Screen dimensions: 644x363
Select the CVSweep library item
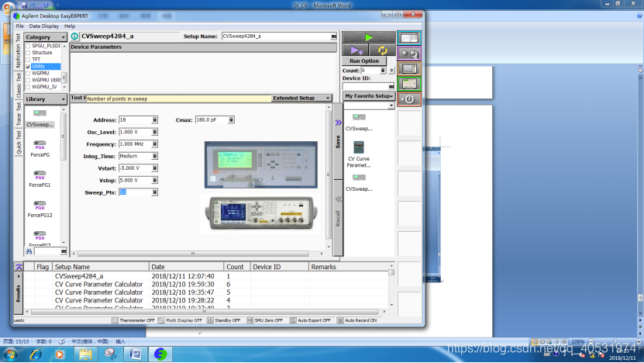[x=40, y=119]
